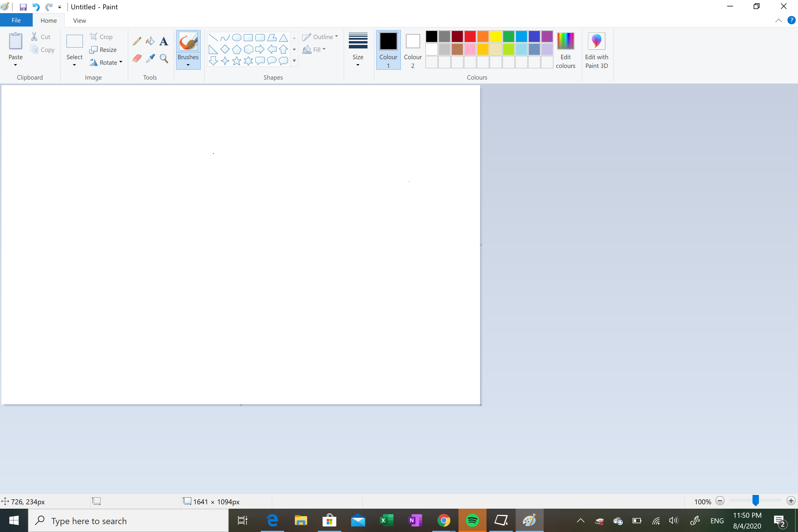Click the Save icon in title bar

[23, 7]
